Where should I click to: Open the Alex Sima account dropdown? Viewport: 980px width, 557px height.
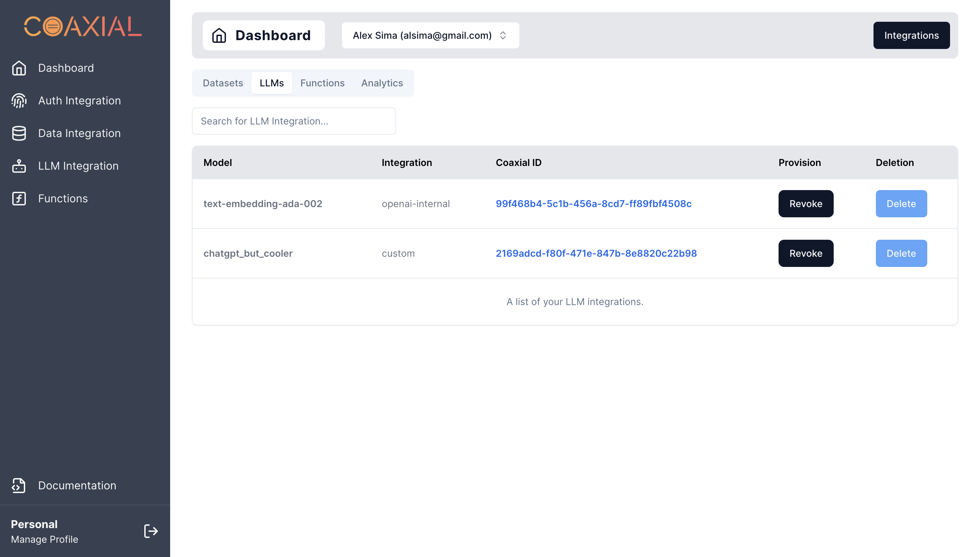coord(430,36)
